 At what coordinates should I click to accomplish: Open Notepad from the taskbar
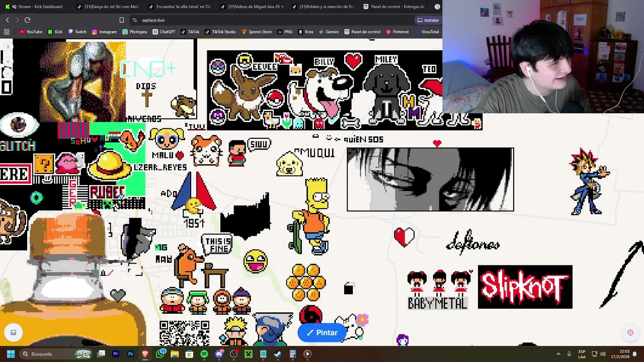click(263, 354)
